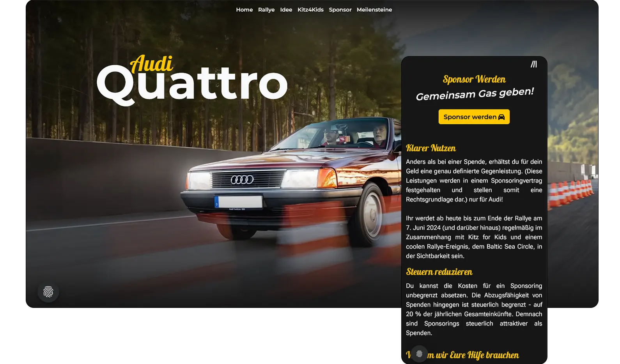Viewport: 620px width, 364px height.
Task: Tap the fingerprint icon in the mobile preview
Action: [x=419, y=354]
